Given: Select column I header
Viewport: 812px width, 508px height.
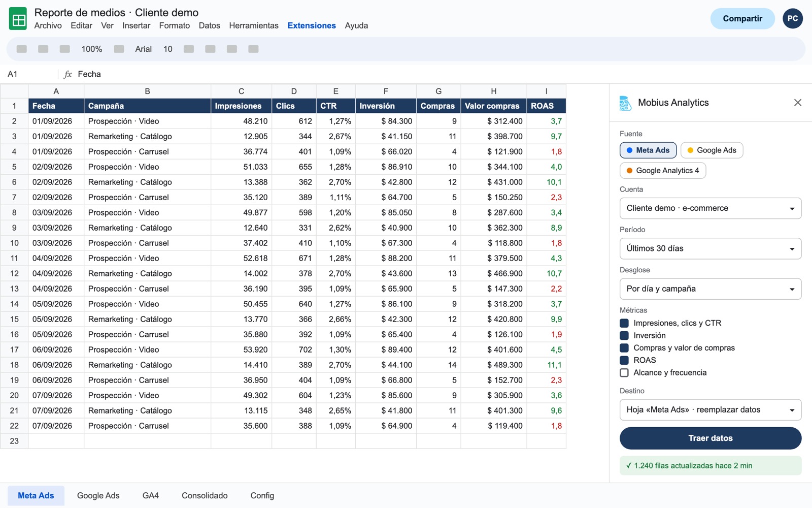Looking at the screenshot, I should 547,91.
